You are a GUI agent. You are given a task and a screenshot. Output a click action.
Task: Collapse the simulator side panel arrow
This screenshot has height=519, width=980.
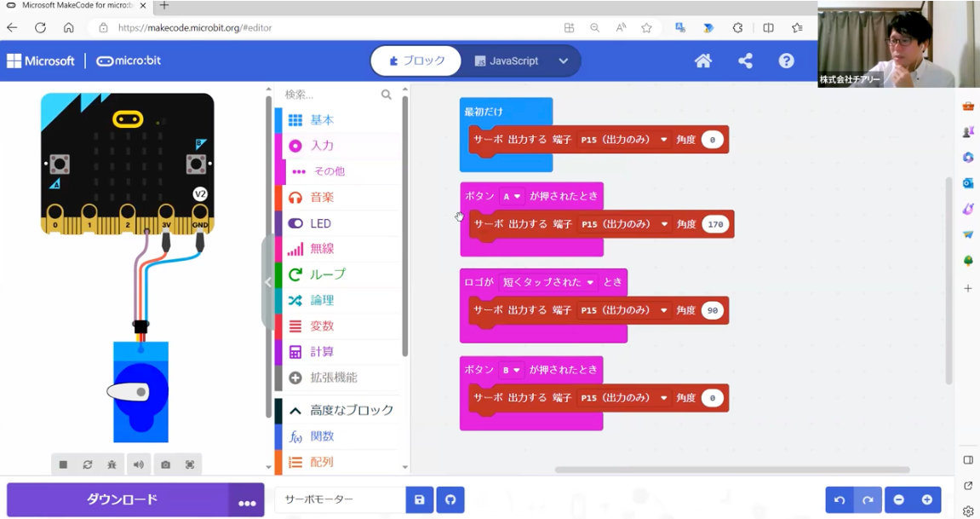pos(267,282)
